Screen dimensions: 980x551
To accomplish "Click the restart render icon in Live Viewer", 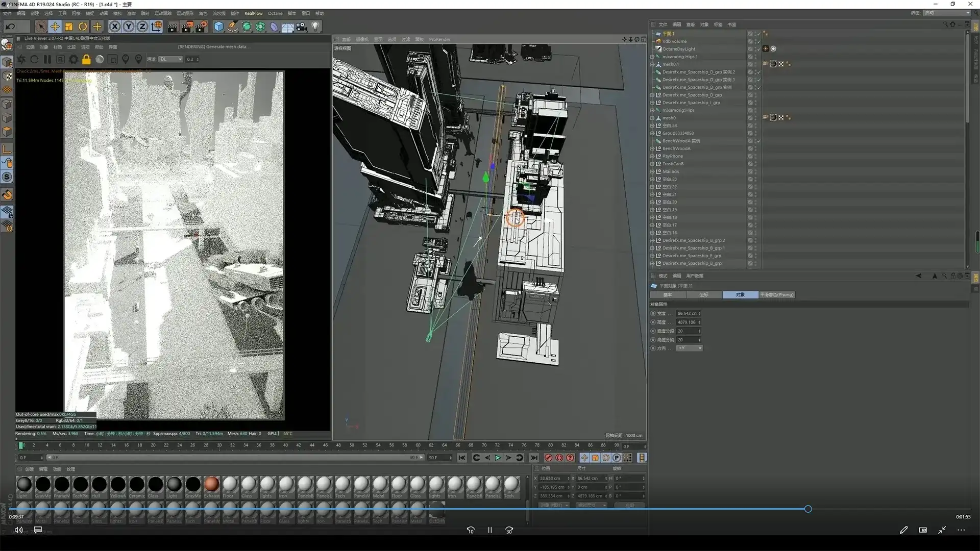I will tap(35, 59).
